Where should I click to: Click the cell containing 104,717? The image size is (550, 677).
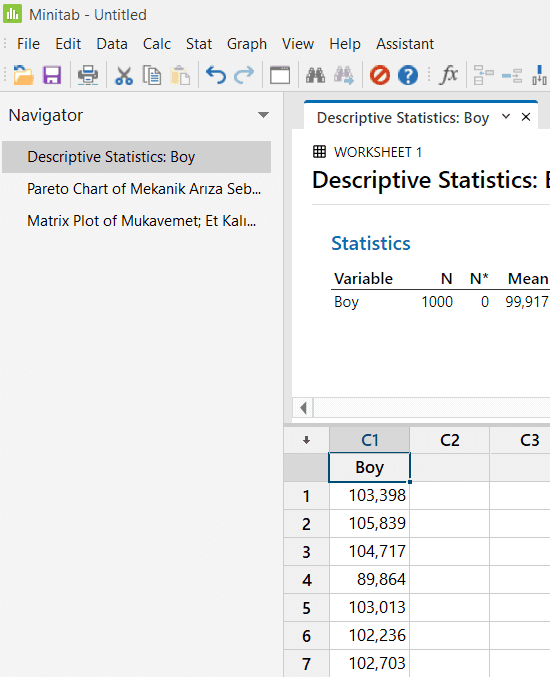[x=370, y=551]
